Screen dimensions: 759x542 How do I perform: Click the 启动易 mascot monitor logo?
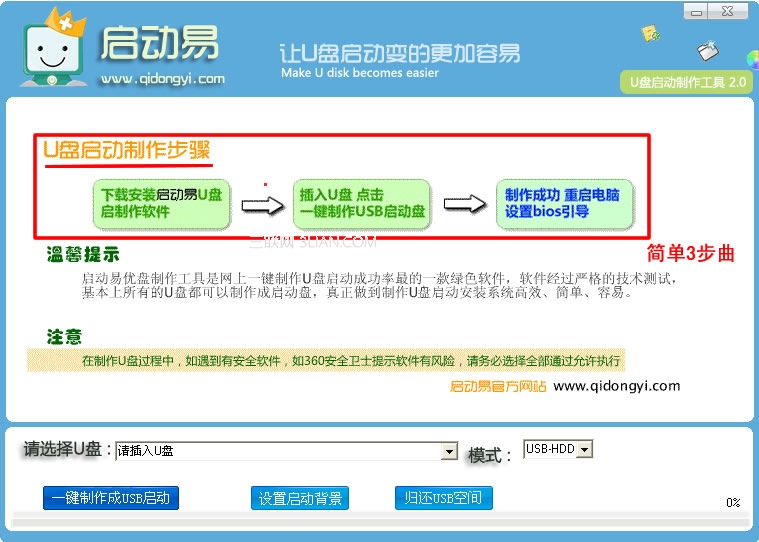tap(53, 47)
